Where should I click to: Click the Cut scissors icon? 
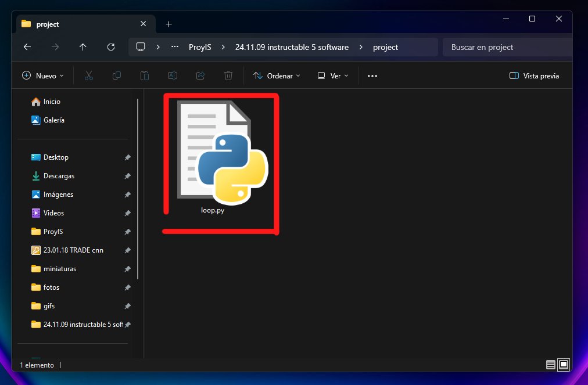click(89, 75)
